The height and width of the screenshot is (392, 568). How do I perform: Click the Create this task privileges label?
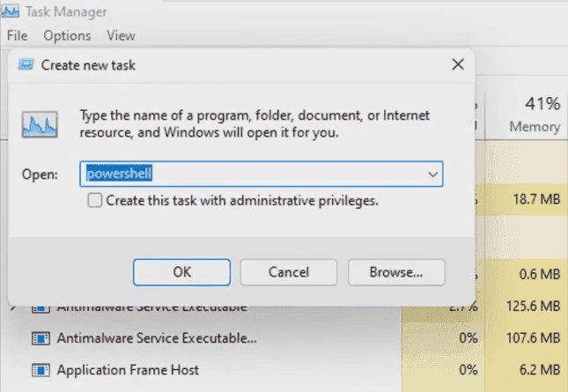(242, 200)
